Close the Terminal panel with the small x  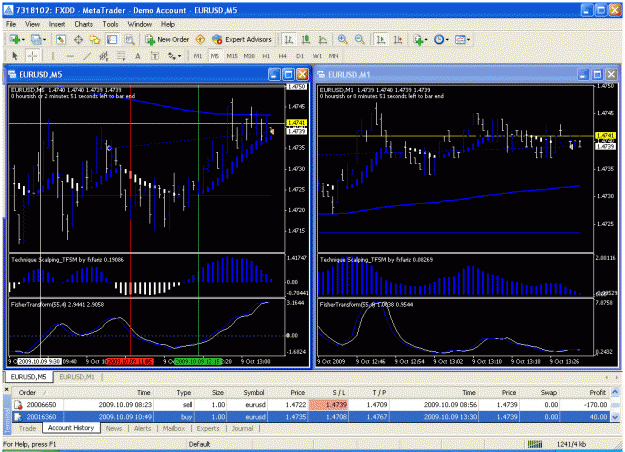[x=6, y=389]
